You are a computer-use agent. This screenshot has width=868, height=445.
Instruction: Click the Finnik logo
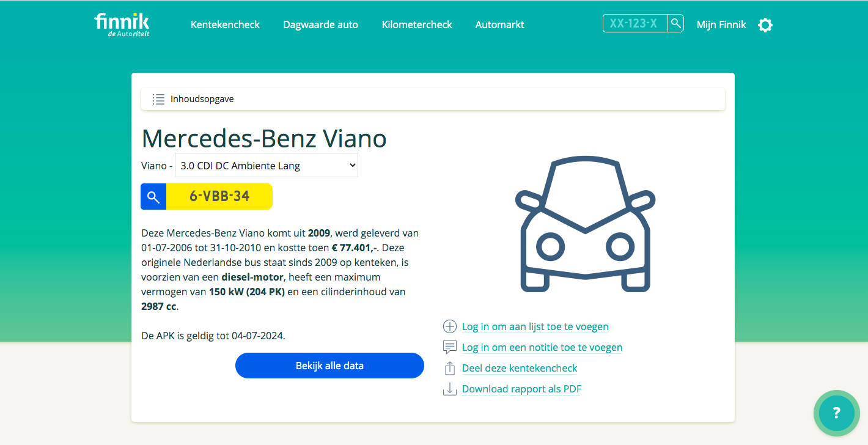coord(122,24)
